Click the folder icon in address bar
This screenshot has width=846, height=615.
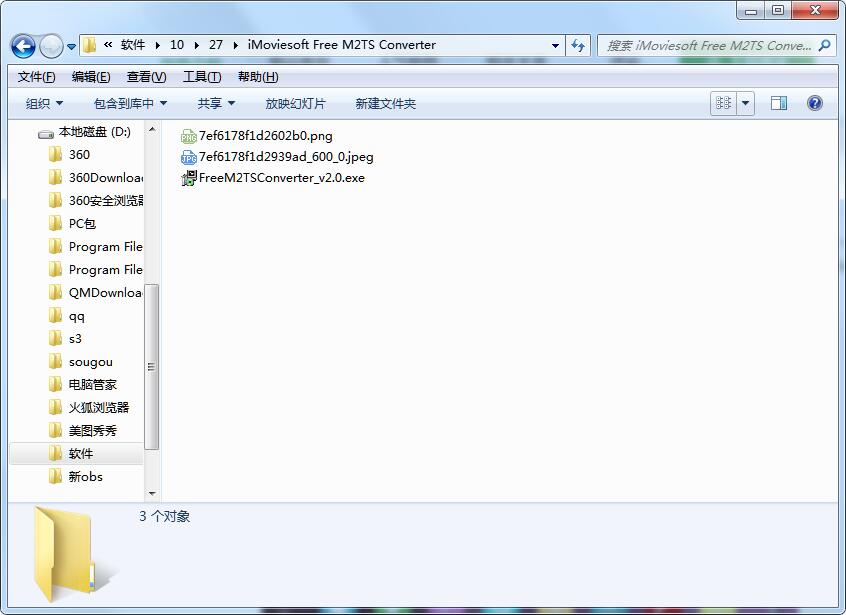pyautogui.click(x=90, y=45)
